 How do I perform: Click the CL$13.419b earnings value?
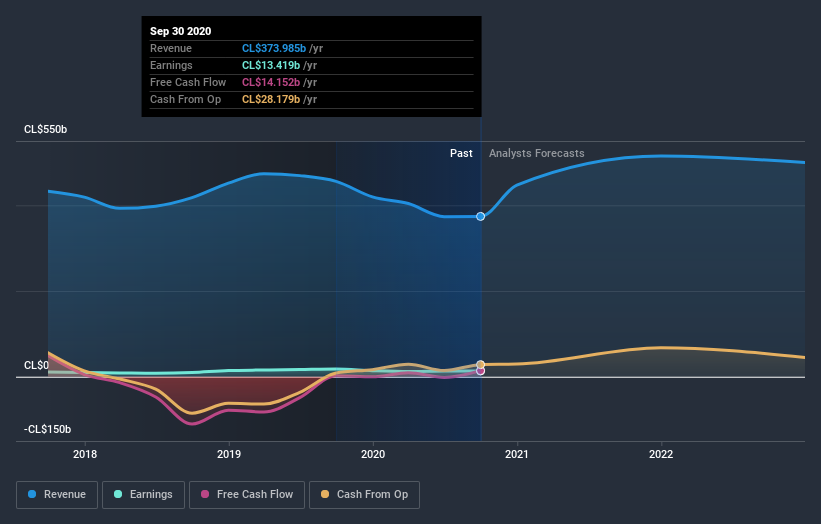271,65
